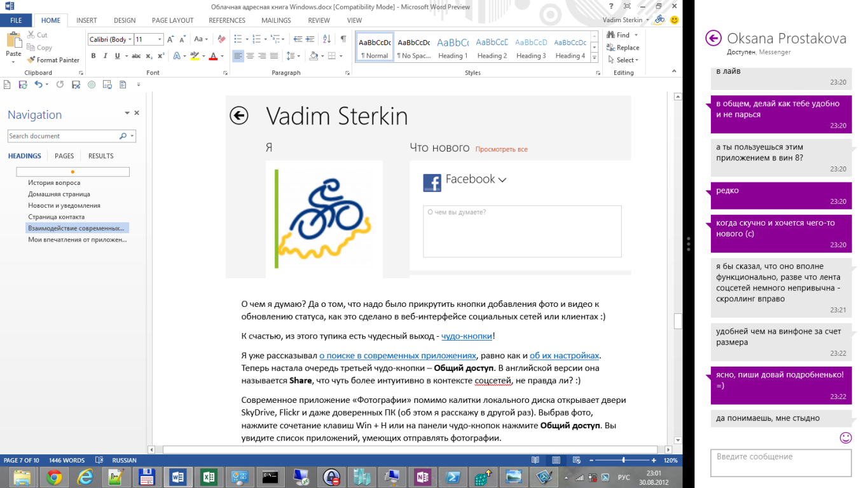The height and width of the screenshot is (488, 868).
Task: Go to 'Страница контакта' heading in the Navigation pane
Action: [56, 217]
